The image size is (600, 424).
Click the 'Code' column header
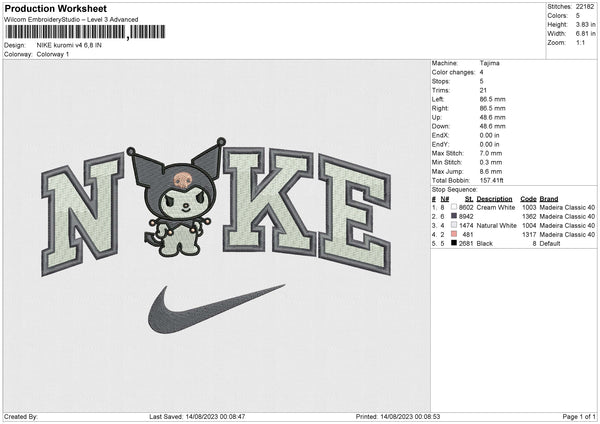pos(528,199)
